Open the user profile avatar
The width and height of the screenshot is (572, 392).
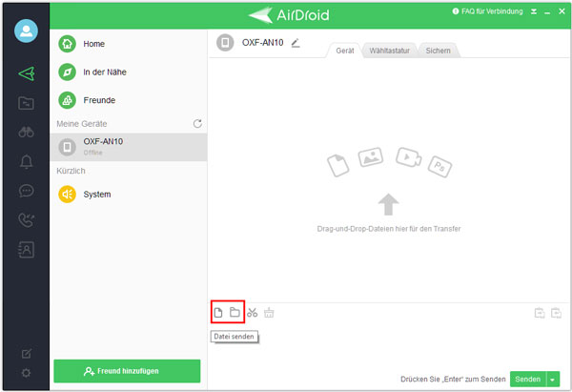26,31
